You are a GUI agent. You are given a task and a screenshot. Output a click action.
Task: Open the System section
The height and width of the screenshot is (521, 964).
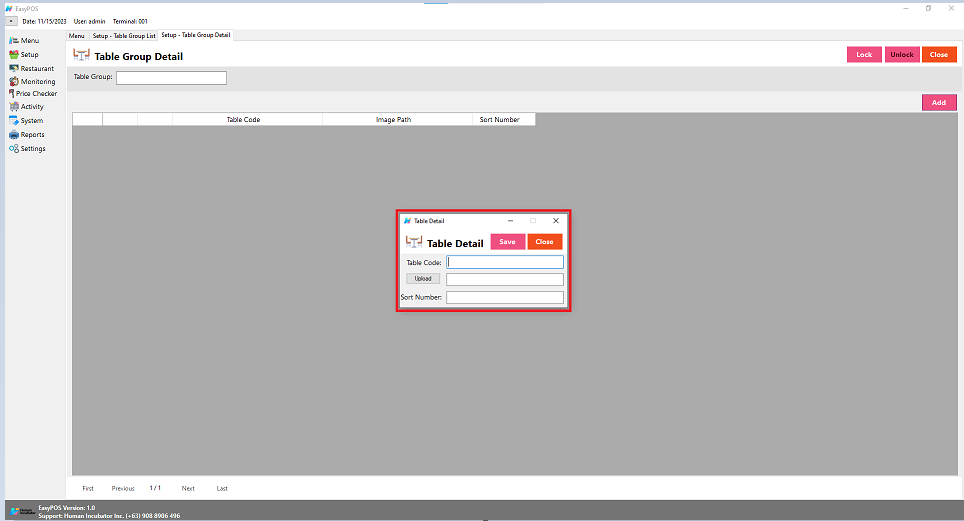pos(27,121)
